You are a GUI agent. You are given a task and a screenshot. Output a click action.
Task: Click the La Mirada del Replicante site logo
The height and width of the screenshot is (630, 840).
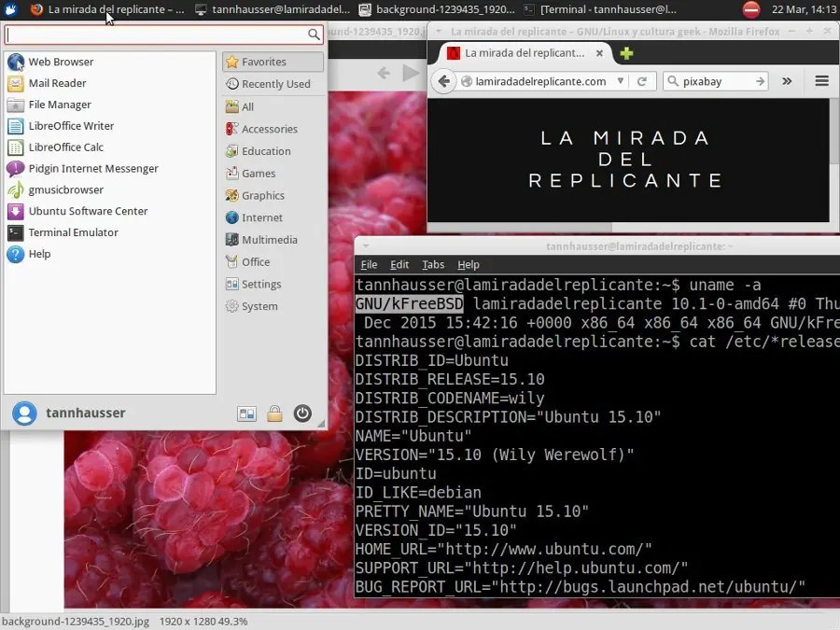tap(625, 159)
